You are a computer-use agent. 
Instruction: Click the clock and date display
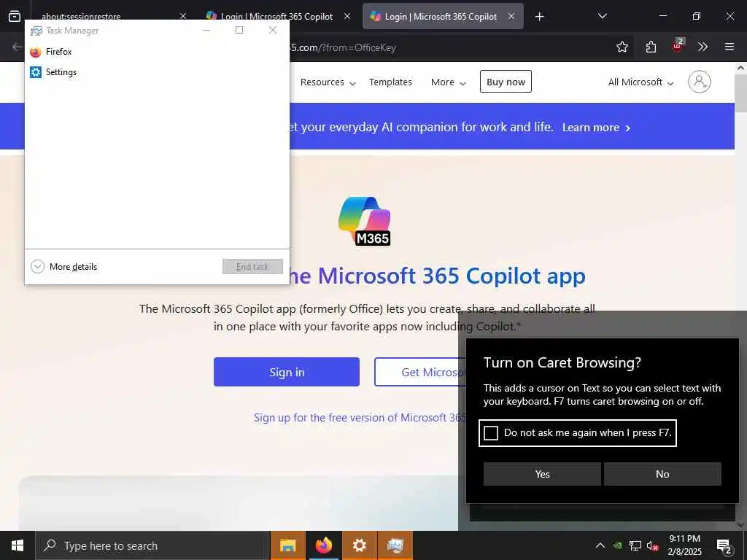684,545
